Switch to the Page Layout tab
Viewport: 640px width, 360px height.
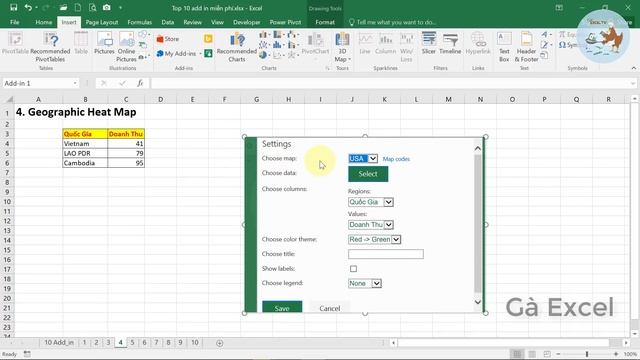102,22
